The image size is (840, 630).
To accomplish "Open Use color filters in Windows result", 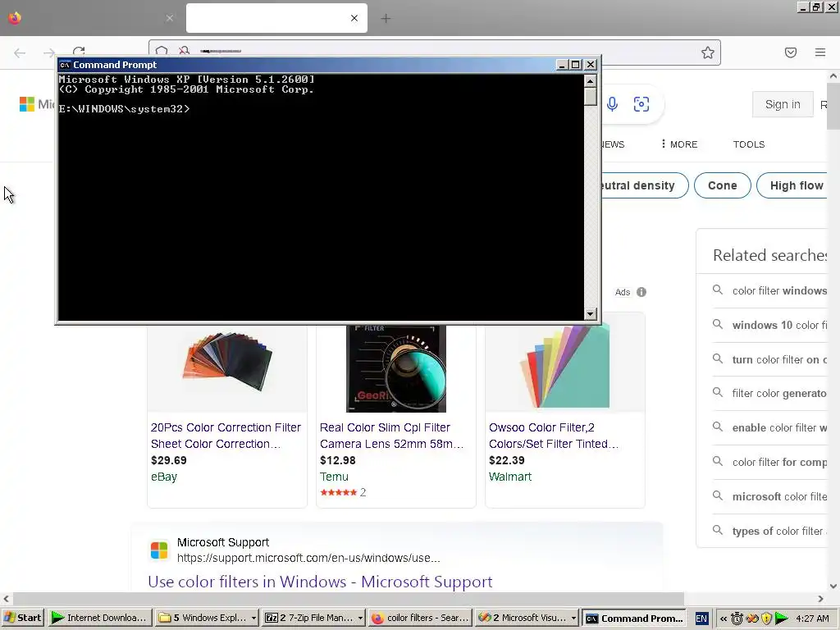I will click(320, 582).
